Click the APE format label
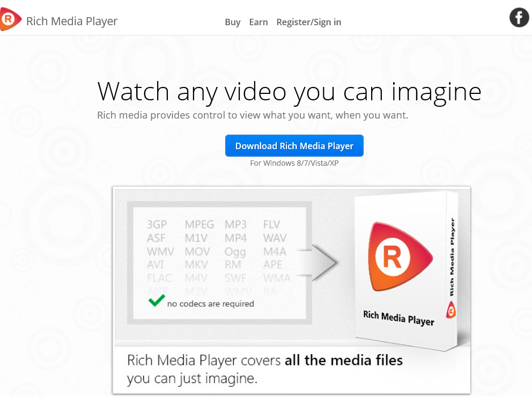 pyautogui.click(x=273, y=264)
